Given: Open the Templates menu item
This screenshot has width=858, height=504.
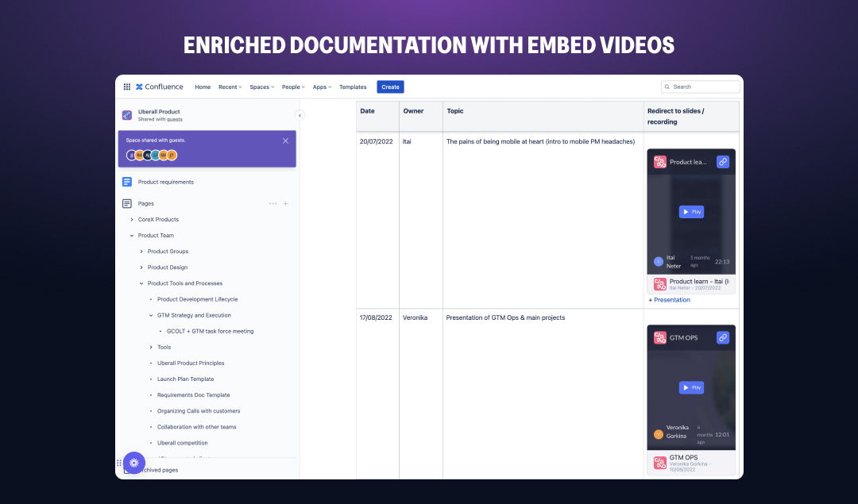Looking at the screenshot, I should pos(353,87).
